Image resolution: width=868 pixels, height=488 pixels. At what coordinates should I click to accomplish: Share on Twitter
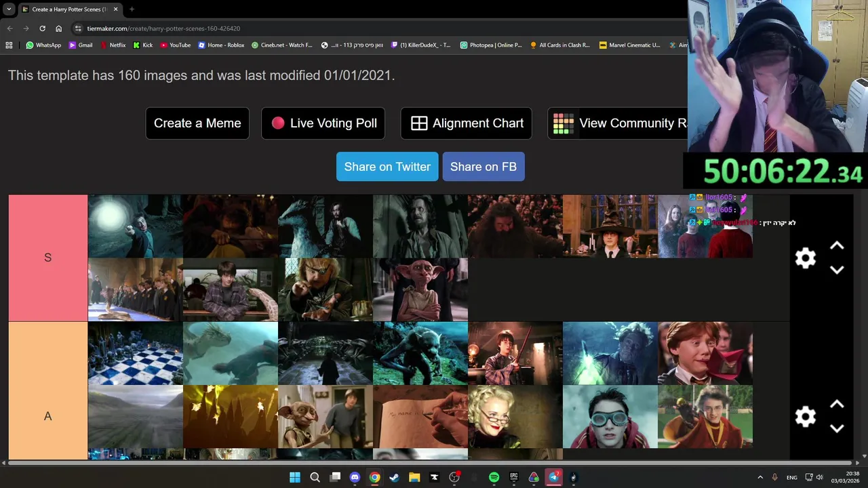pyautogui.click(x=387, y=167)
